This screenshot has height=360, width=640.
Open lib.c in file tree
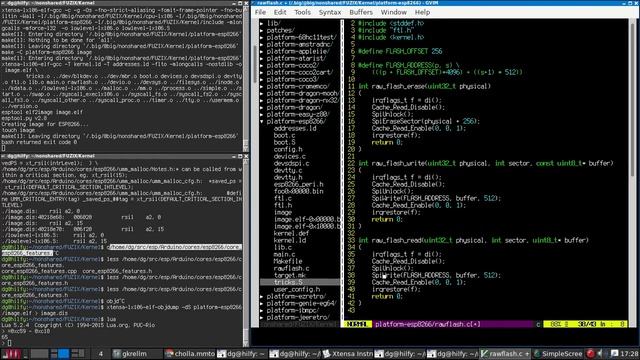coord(282,248)
